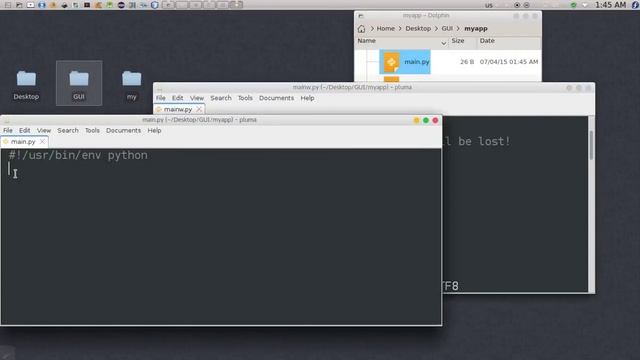Open the File menu in main.py pluma window
This screenshot has width=640, height=360.
coord(8,130)
